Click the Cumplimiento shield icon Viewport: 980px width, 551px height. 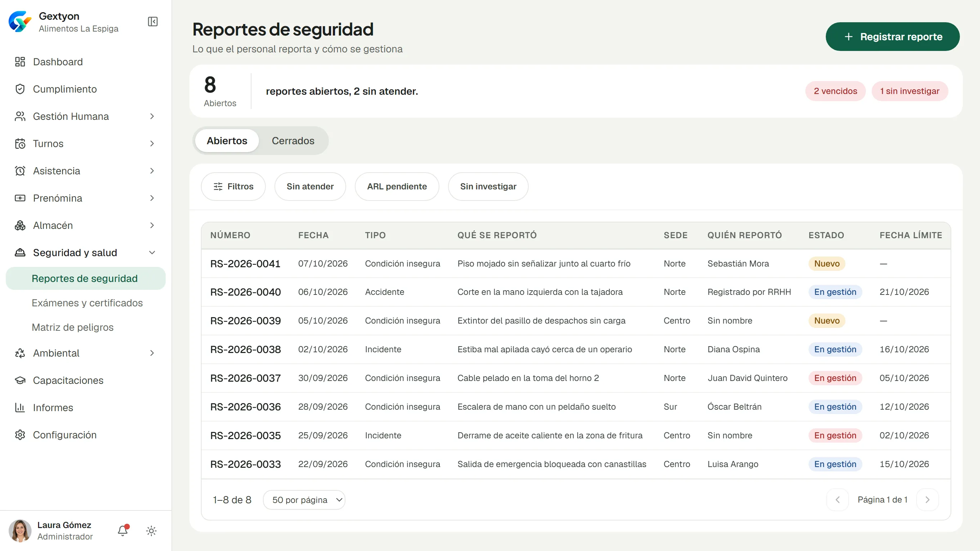[x=20, y=89]
